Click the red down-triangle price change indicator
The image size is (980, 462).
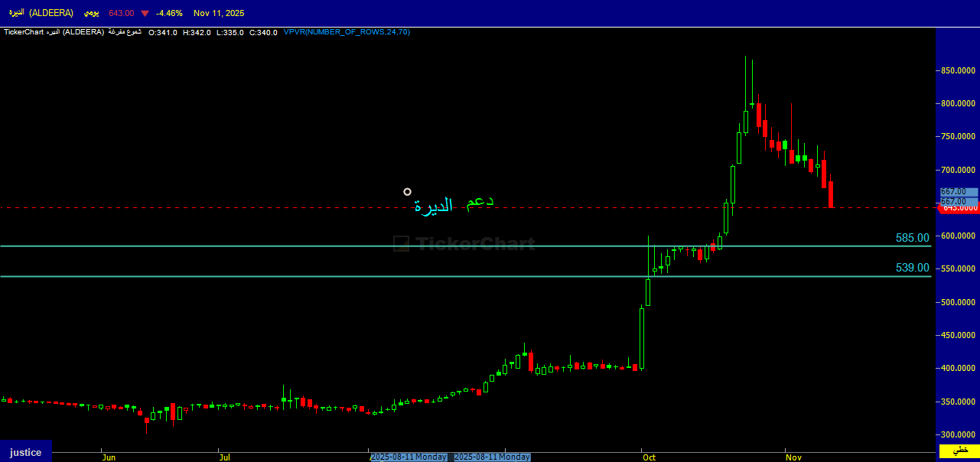point(145,13)
